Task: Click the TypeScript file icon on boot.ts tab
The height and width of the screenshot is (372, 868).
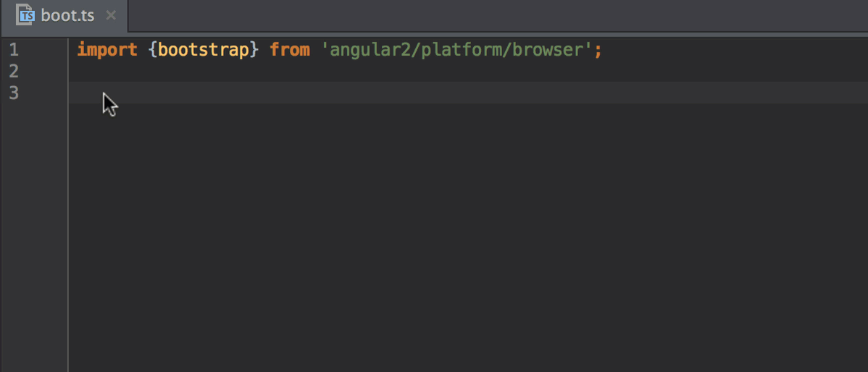Action: tap(26, 15)
